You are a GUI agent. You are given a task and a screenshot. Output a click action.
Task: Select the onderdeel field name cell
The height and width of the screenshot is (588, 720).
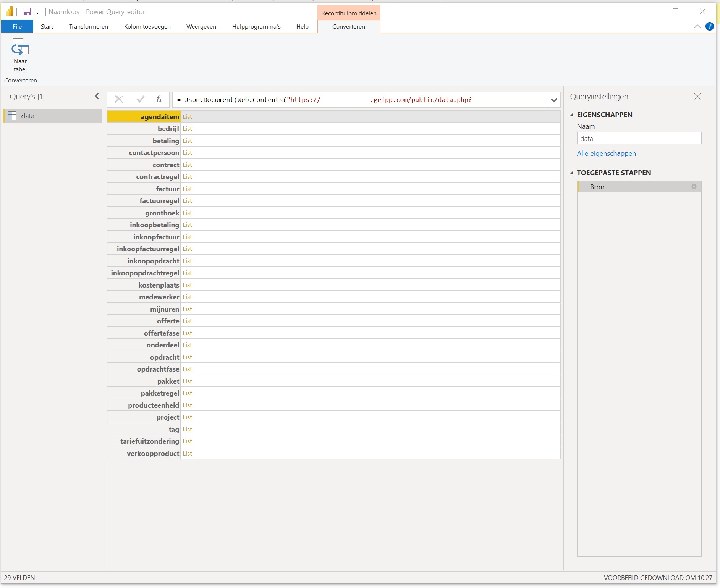click(144, 345)
